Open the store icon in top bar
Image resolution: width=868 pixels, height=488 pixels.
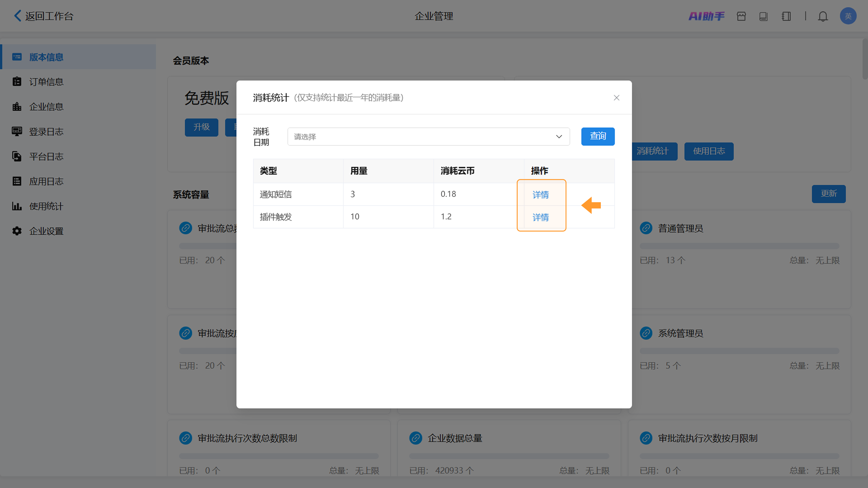(x=741, y=16)
